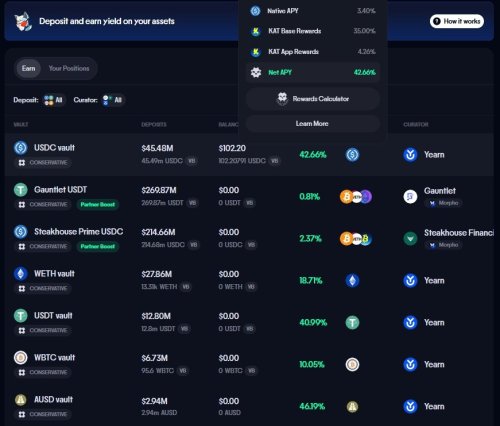Click the Gauntlet USDT Tether icon
The width and height of the screenshot is (500, 426).
pos(20,190)
